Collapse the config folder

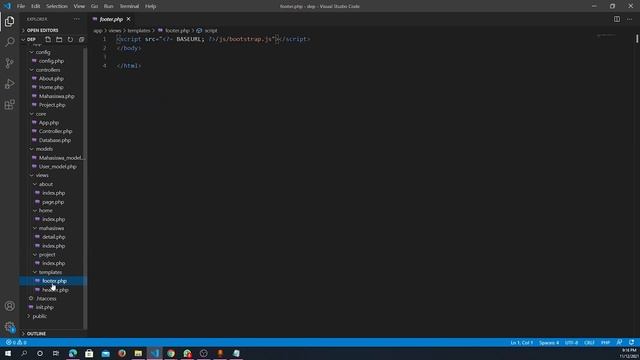click(42, 52)
